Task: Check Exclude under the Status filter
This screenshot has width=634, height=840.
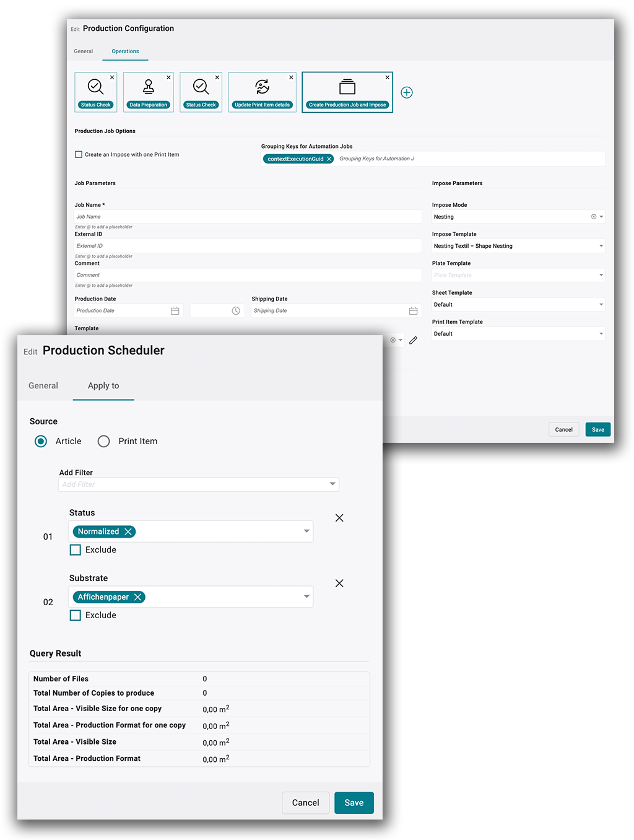Action: click(76, 549)
